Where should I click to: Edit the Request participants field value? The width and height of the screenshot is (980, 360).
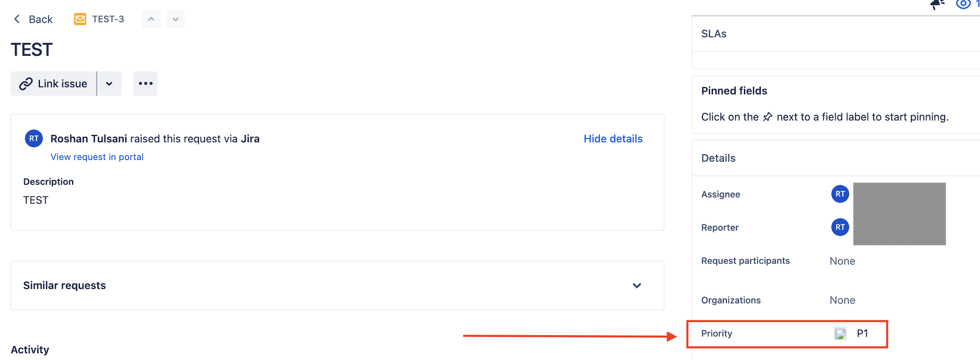click(x=842, y=261)
